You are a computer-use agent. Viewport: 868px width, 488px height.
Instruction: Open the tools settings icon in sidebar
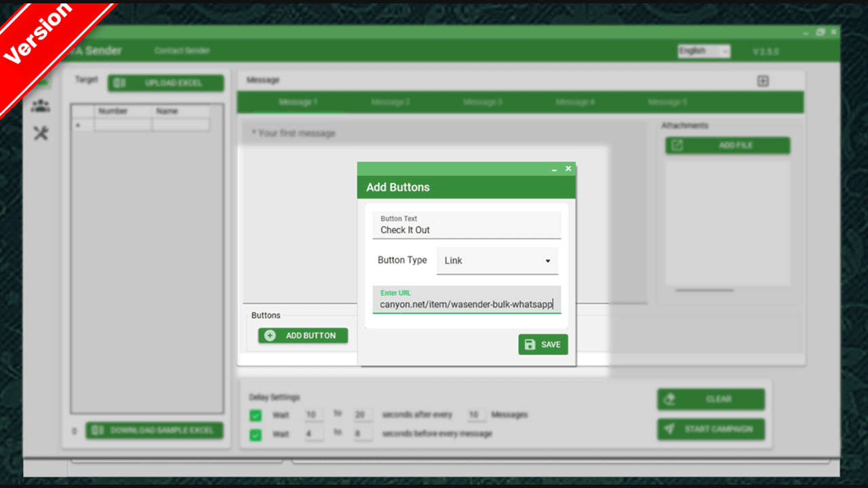coord(41,134)
